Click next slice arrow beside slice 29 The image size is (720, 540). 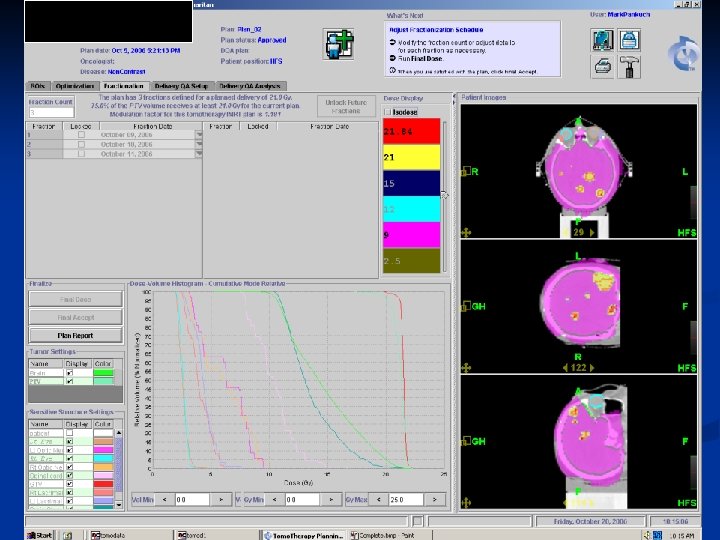pos(592,231)
